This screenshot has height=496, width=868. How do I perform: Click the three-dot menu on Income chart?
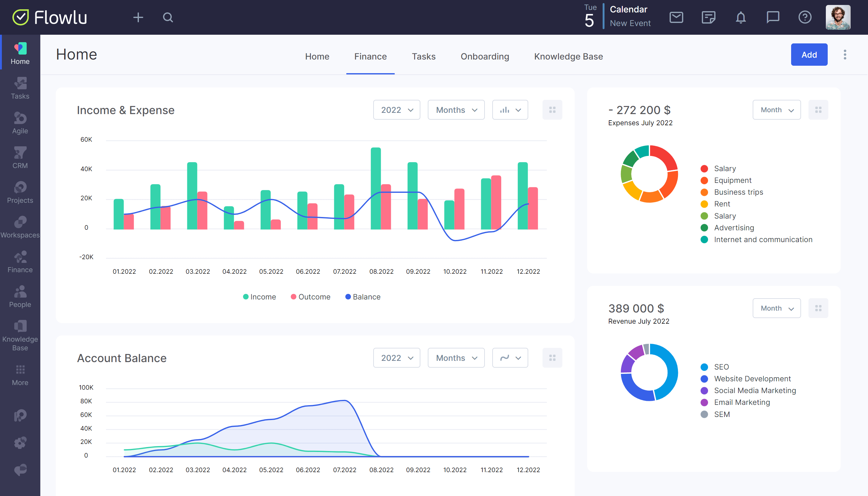coord(553,110)
